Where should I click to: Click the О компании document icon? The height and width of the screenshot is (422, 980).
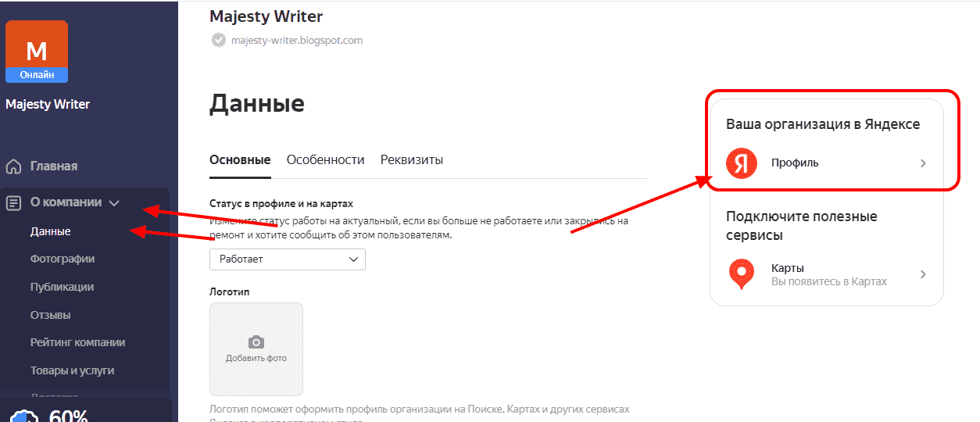tap(13, 202)
